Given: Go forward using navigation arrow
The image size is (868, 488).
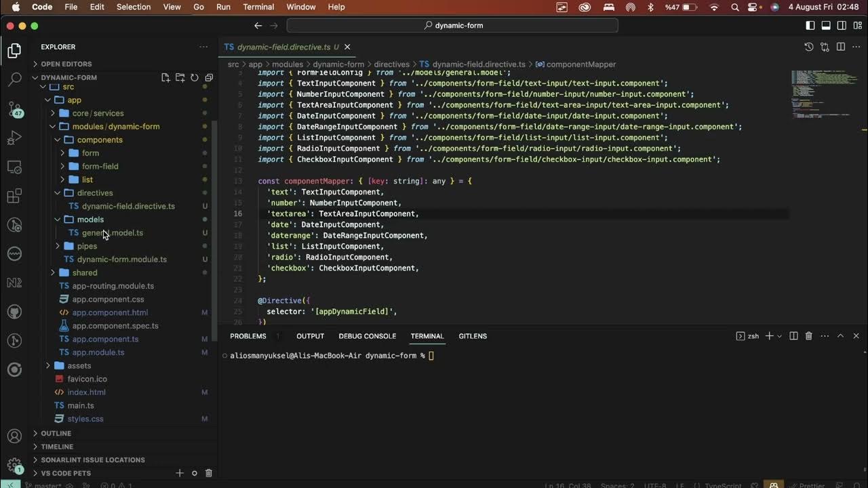Looking at the screenshot, I should (x=274, y=26).
